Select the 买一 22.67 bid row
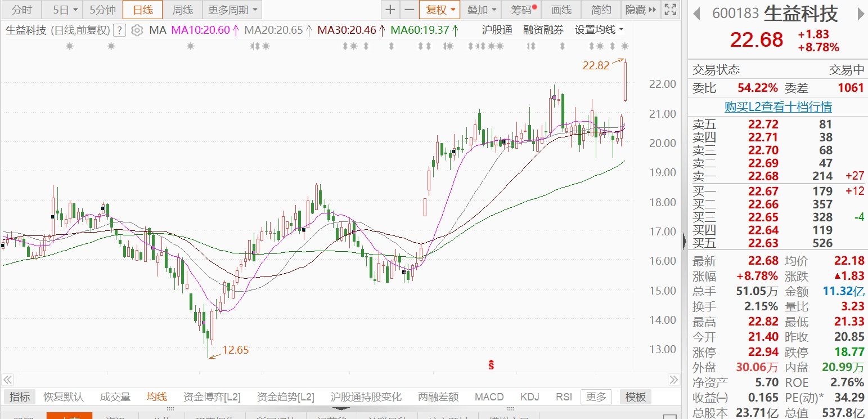The height and width of the screenshot is (419, 868). click(777, 191)
